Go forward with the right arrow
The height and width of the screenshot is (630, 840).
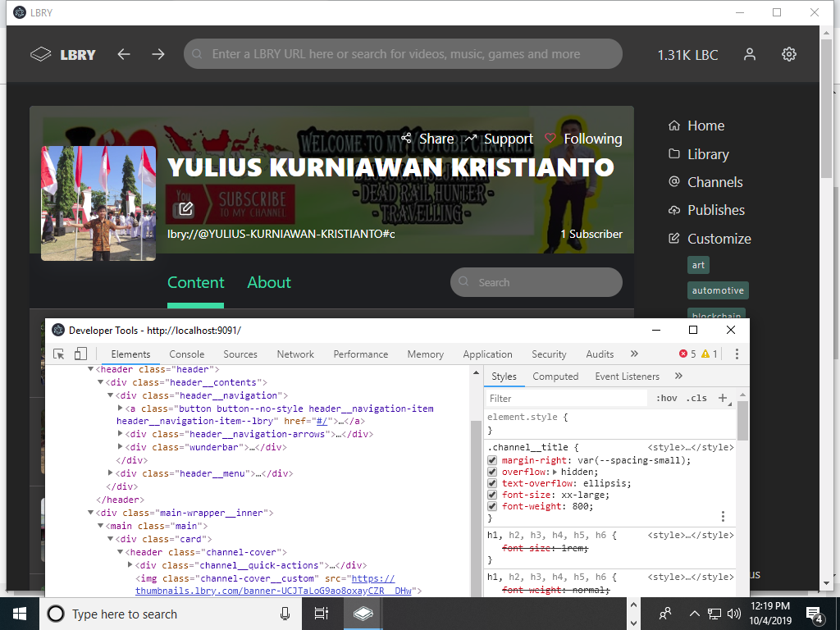click(158, 54)
